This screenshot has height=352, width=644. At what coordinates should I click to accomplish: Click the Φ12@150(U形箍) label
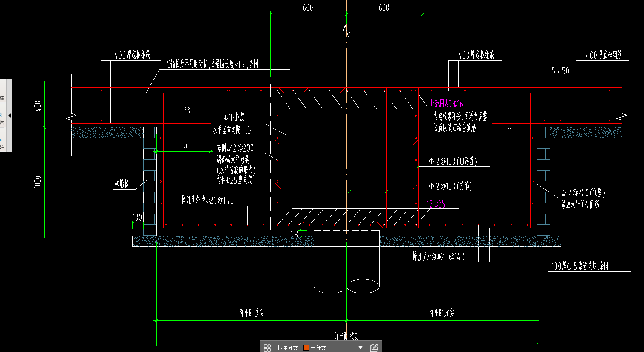[453, 161]
